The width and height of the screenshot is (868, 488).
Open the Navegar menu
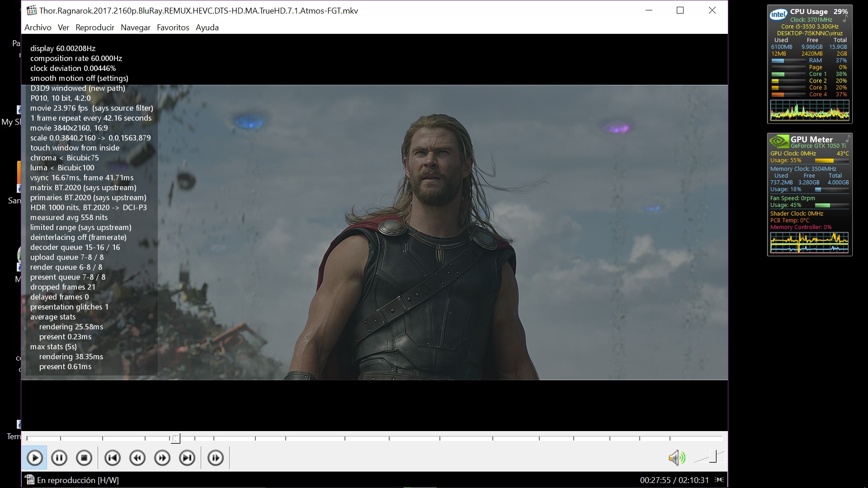136,28
